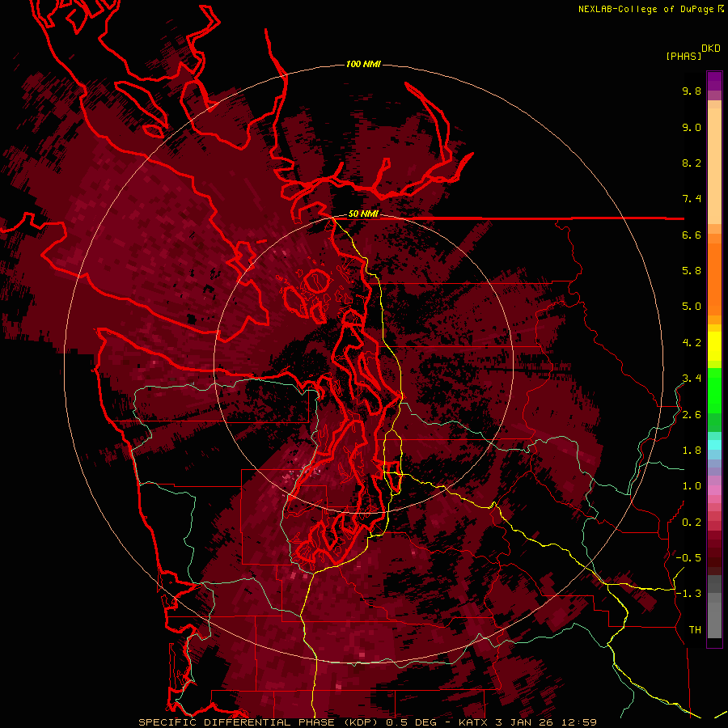Click the 4.2 value on the color scale
Image resolution: width=728 pixels, height=728 pixels.
pos(692,343)
